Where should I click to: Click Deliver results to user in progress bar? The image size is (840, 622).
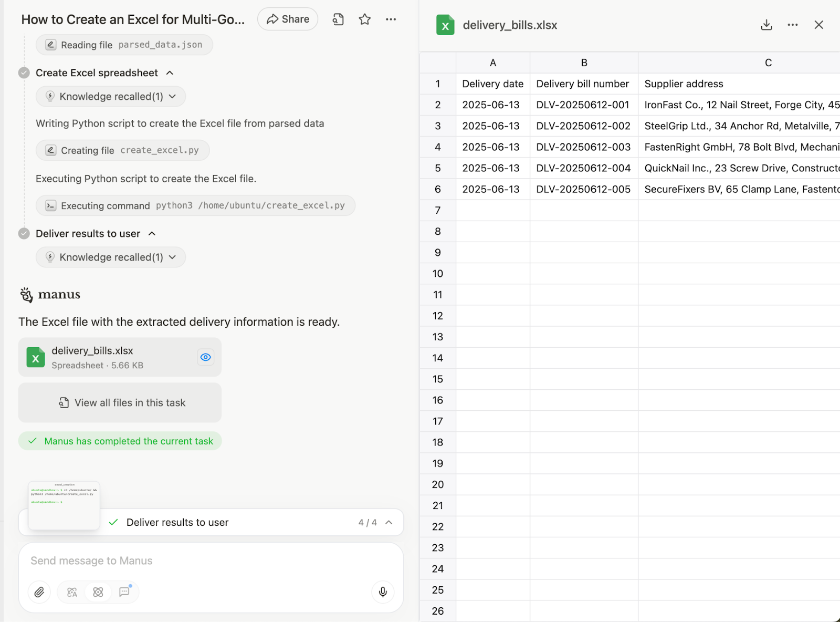tap(177, 523)
